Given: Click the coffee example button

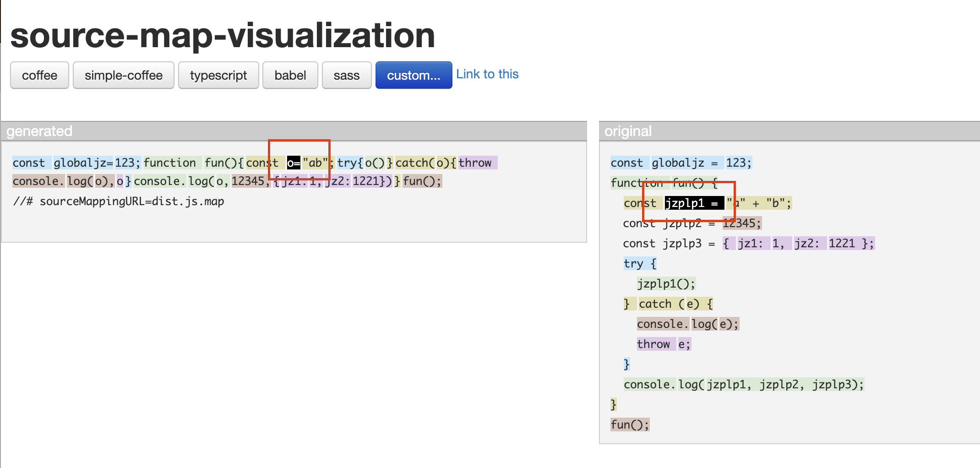Looking at the screenshot, I should (x=39, y=75).
